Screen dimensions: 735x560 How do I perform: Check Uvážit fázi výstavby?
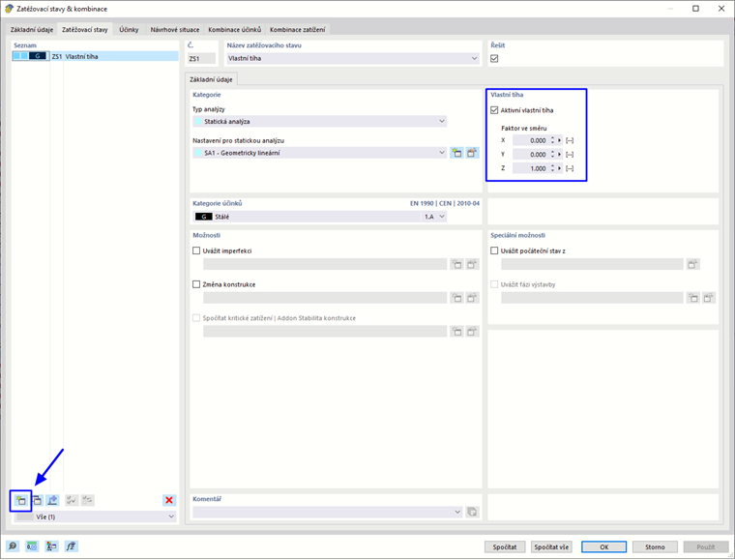[x=494, y=284]
